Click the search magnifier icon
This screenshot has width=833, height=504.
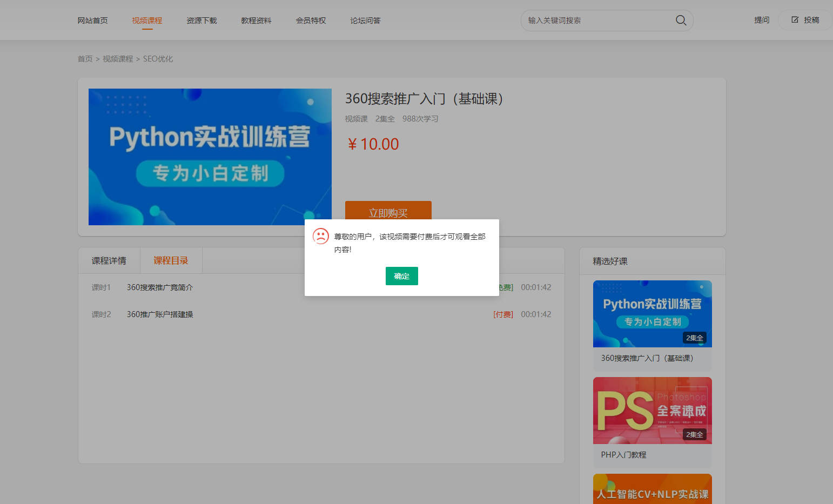(681, 21)
